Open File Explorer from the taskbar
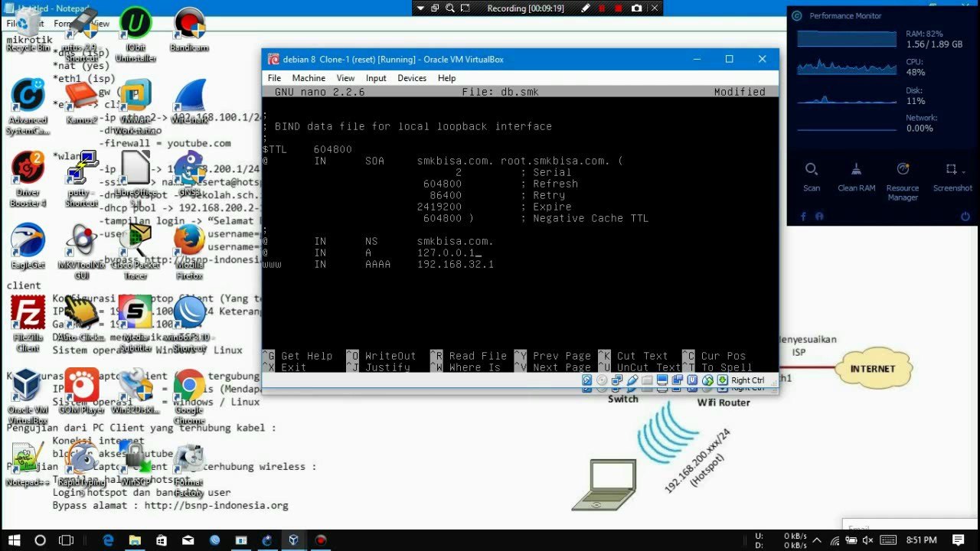Screen dimensions: 980x551 coord(135,540)
